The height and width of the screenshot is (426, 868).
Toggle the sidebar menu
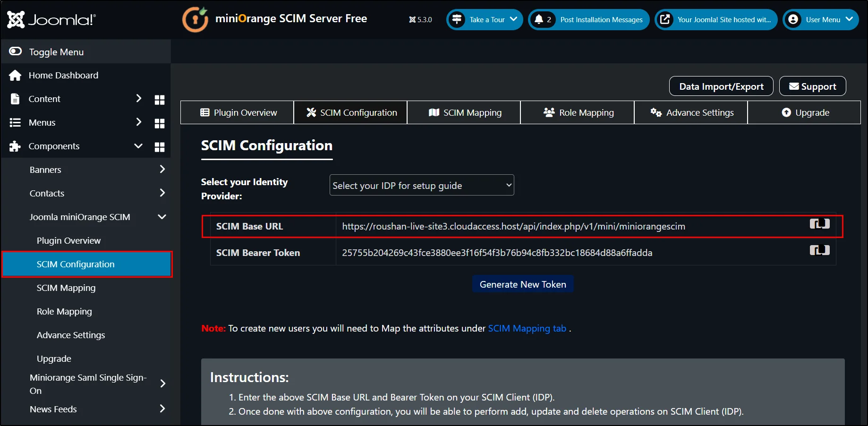click(x=86, y=52)
